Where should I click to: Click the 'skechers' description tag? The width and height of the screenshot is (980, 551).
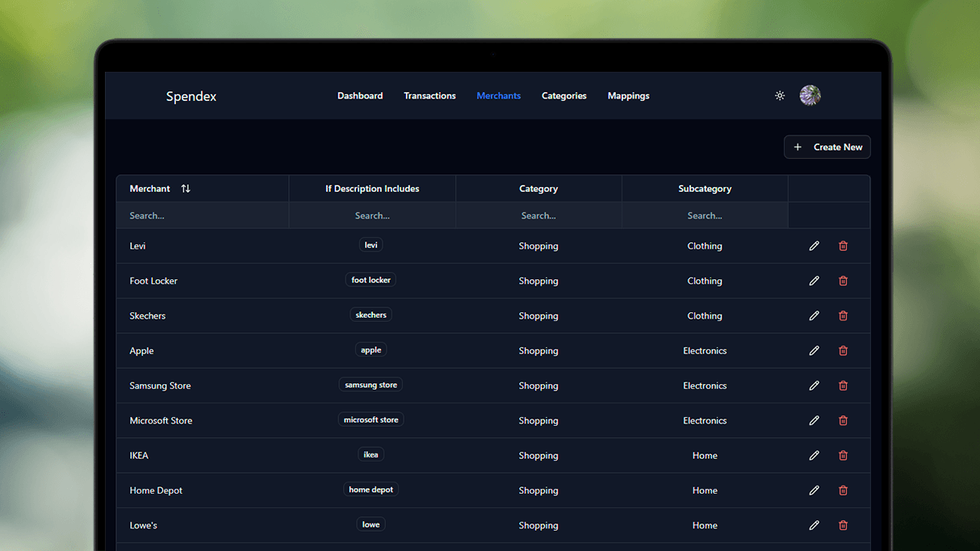(371, 315)
